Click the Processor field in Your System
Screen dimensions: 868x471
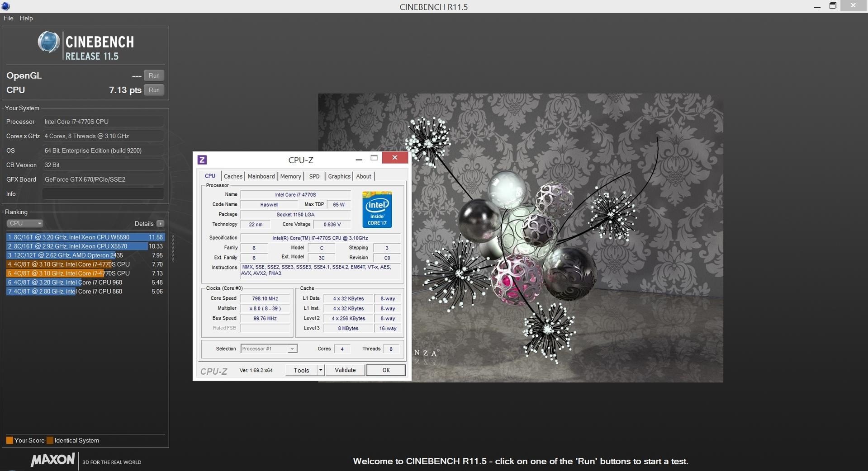coord(103,122)
